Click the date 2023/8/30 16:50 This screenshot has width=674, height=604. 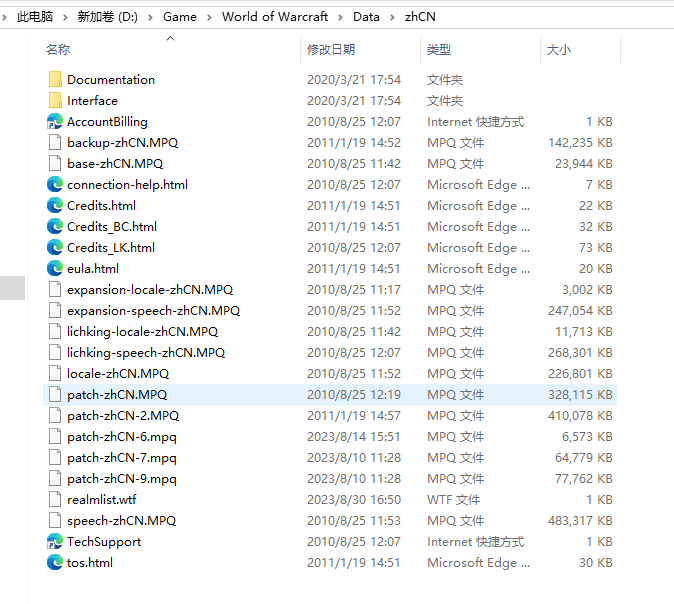[354, 500]
